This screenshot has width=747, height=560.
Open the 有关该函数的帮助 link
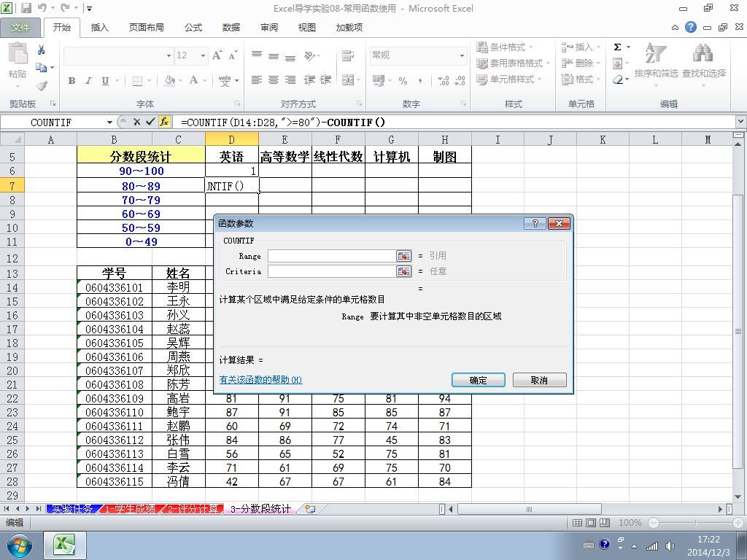260,380
